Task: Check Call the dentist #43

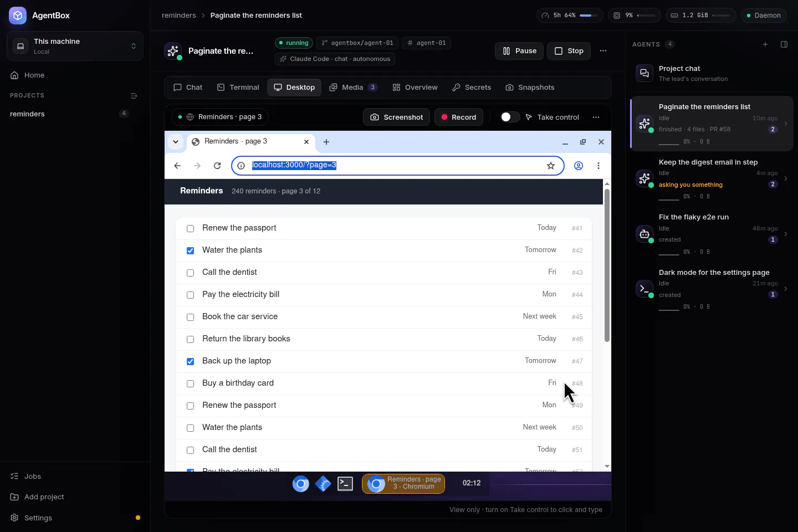Action: (x=190, y=273)
